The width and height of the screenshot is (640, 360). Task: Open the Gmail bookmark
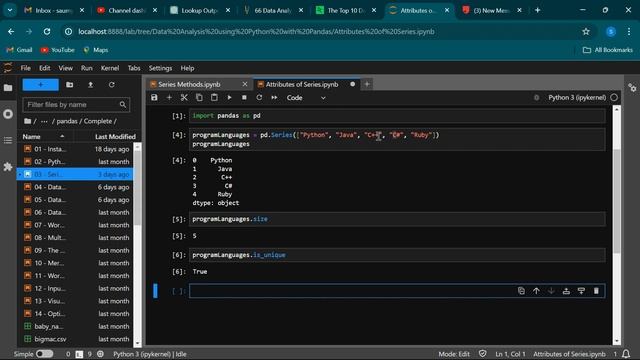coord(20,50)
